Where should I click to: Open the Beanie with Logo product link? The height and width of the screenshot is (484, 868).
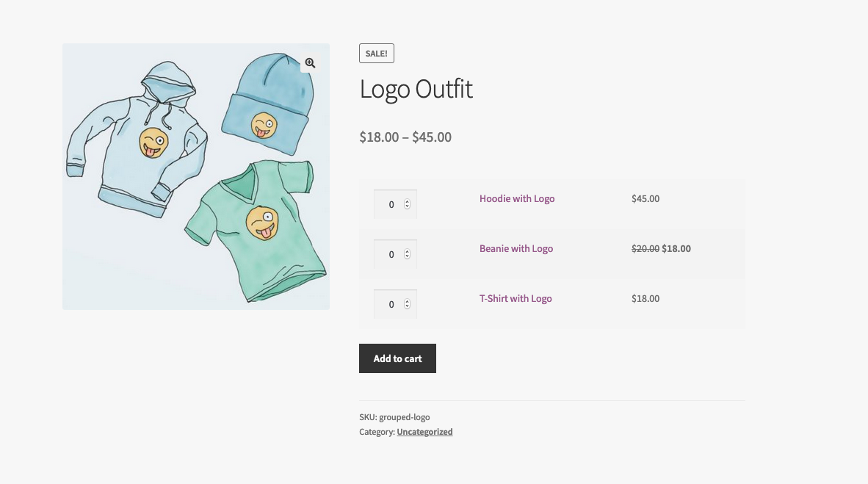pos(516,248)
